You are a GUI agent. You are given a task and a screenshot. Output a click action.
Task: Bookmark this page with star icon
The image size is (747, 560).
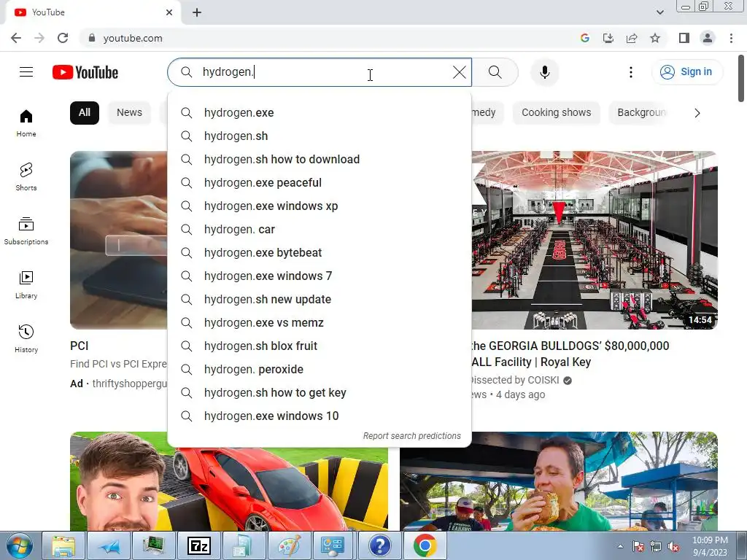[x=655, y=38]
